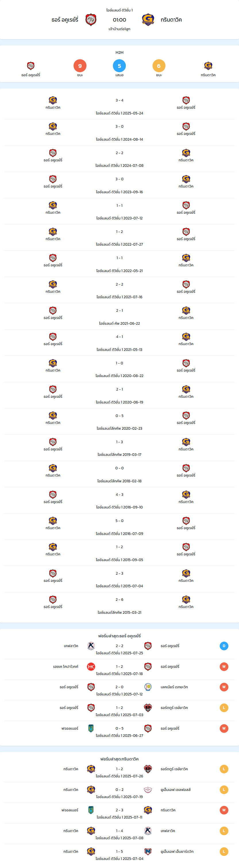The width and height of the screenshot is (239, 868).
Task: Click the yellow 6 wins circle
Action: click(159, 66)
